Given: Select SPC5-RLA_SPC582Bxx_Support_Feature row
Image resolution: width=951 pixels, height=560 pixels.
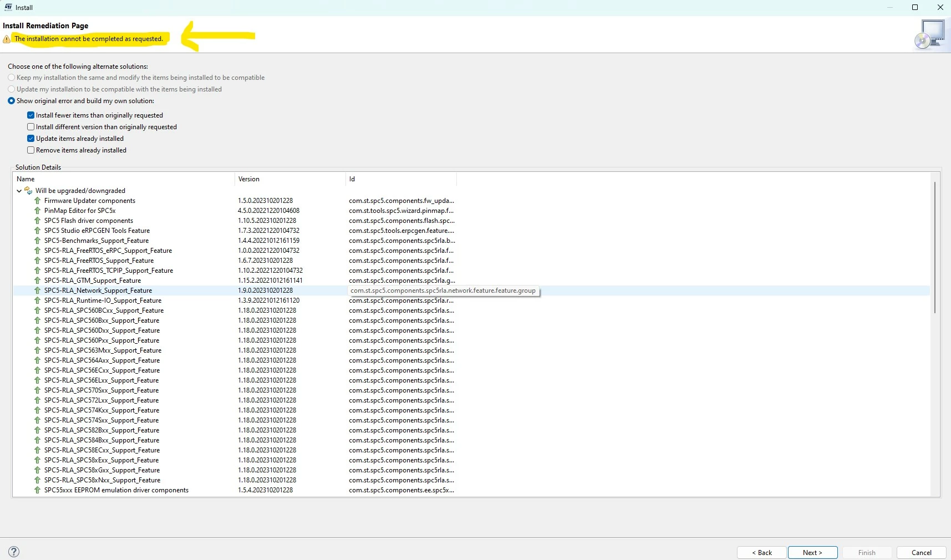Looking at the screenshot, I should tap(471, 430).
